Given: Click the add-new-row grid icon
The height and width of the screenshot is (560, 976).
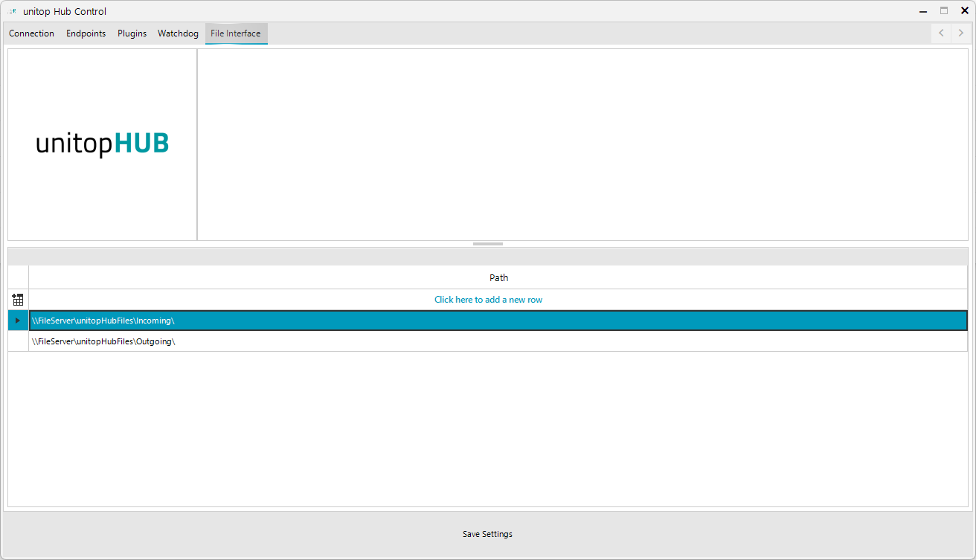Looking at the screenshot, I should pos(17,299).
